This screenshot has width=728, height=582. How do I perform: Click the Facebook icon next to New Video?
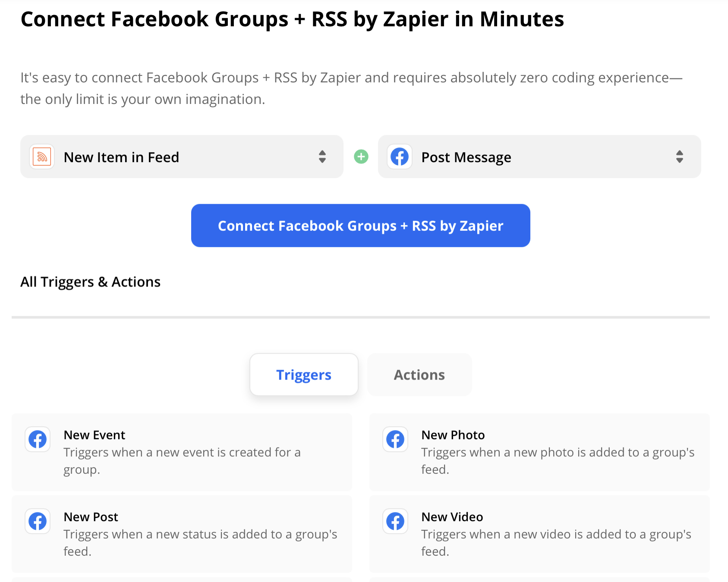click(395, 521)
